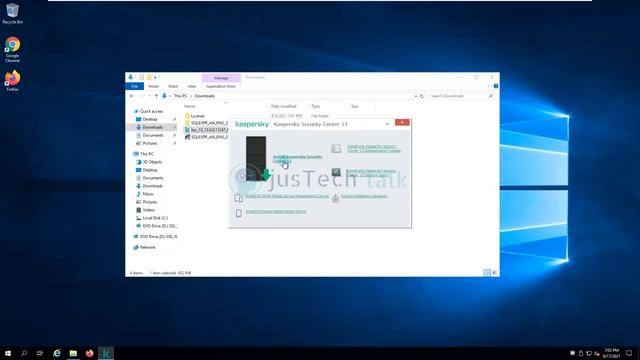This screenshot has width=640, height=360.
Task: Click Install Exchange Mobile Device Server link
Action: [x=276, y=211]
